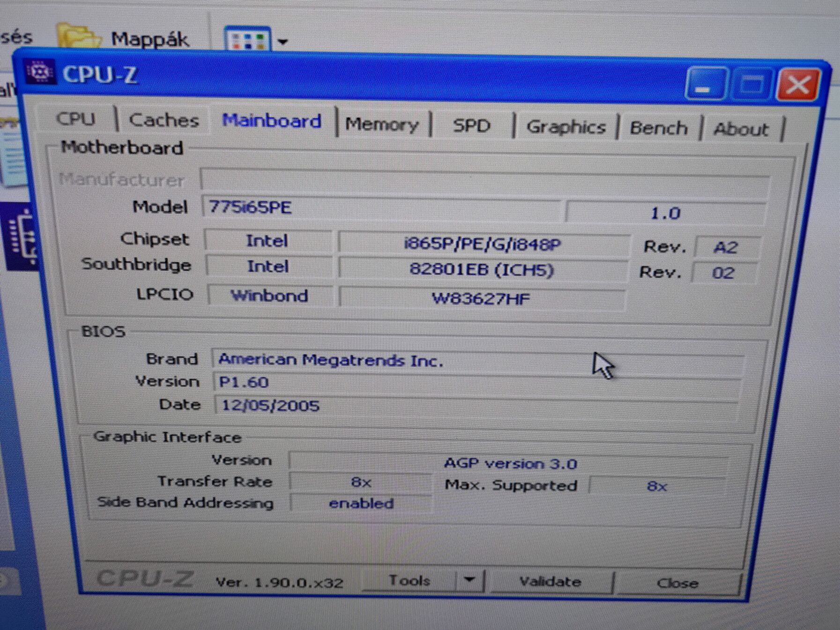The width and height of the screenshot is (840, 630).
Task: Open the Mappák folder icon in Explorer
Action: click(79, 36)
